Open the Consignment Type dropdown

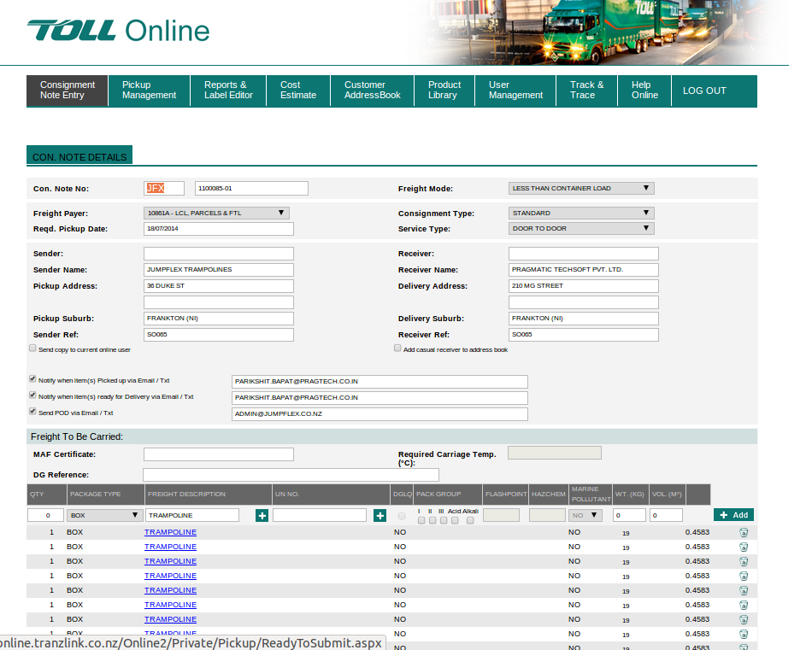tap(581, 213)
